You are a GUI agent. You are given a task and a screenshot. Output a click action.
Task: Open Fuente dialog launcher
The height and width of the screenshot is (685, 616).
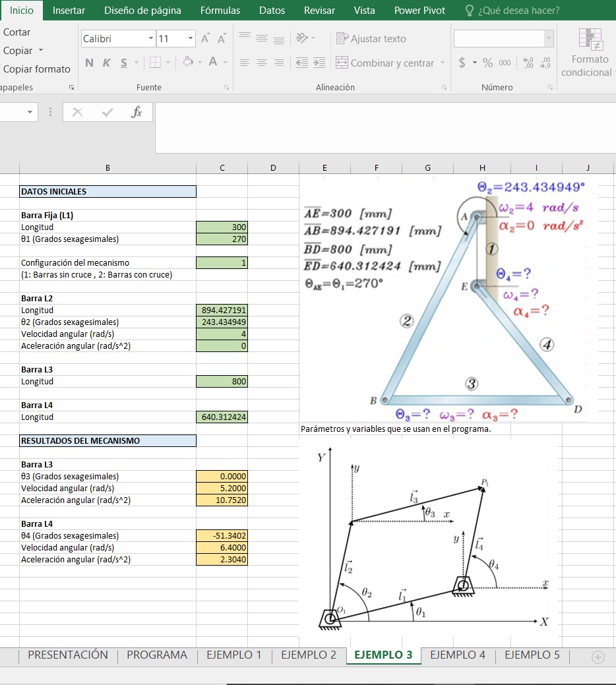226,88
